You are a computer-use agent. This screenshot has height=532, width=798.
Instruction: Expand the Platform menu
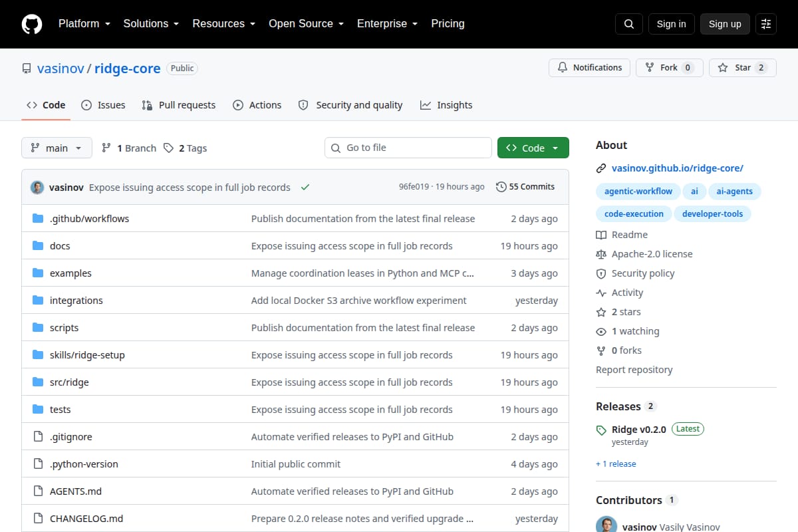84,24
